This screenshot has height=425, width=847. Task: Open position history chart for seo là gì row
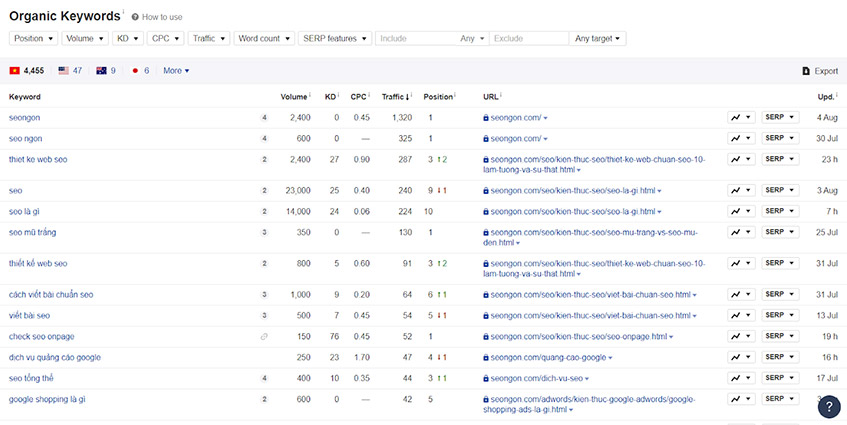click(741, 211)
